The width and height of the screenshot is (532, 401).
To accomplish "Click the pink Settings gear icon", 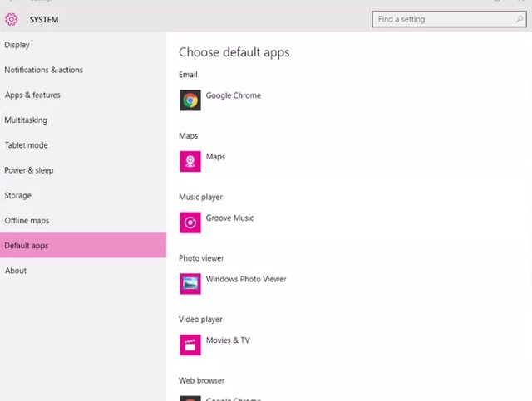I will click(11, 19).
